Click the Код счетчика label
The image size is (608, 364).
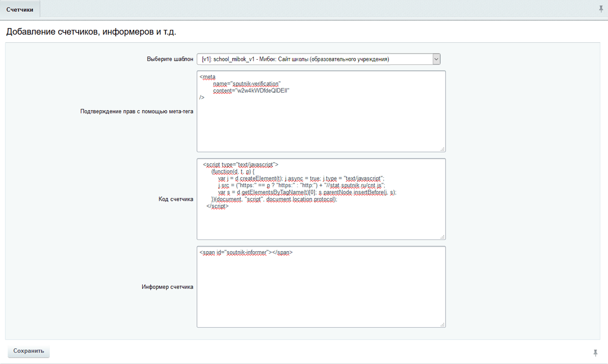pyautogui.click(x=176, y=199)
